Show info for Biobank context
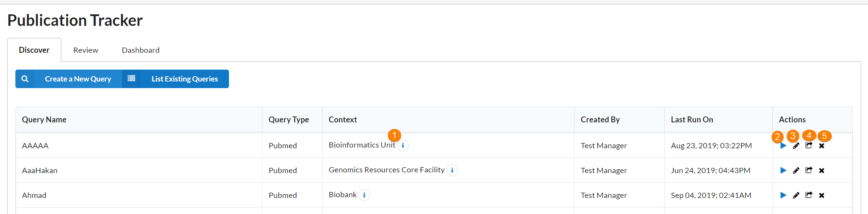The image size is (868, 214). pyautogui.click(x=364, y=195)
